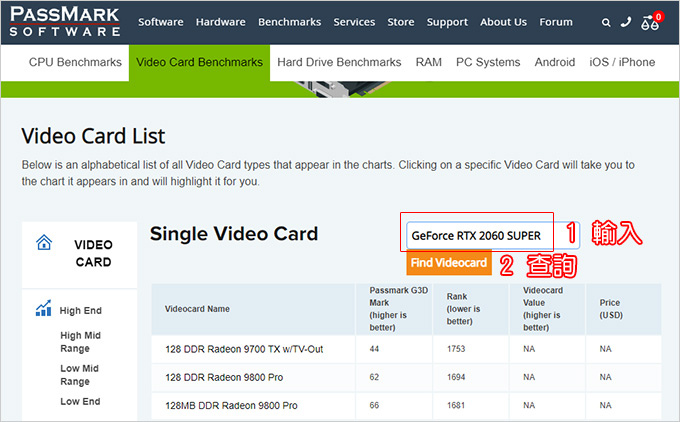The image size is (680, 422).
Task: Click the phone contact icon
Action: tap(625, 22)
